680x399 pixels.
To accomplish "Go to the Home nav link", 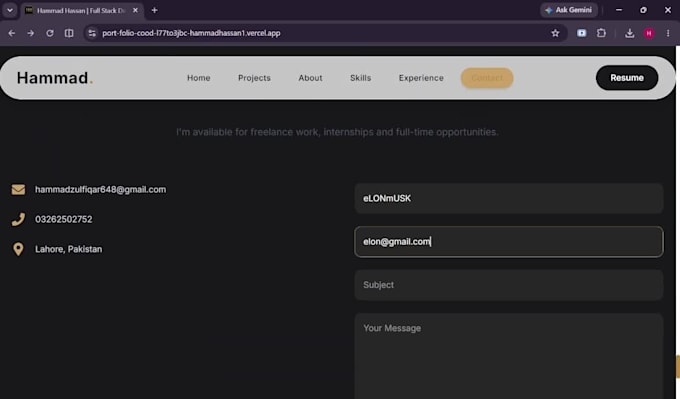I will tap(199, 78).
